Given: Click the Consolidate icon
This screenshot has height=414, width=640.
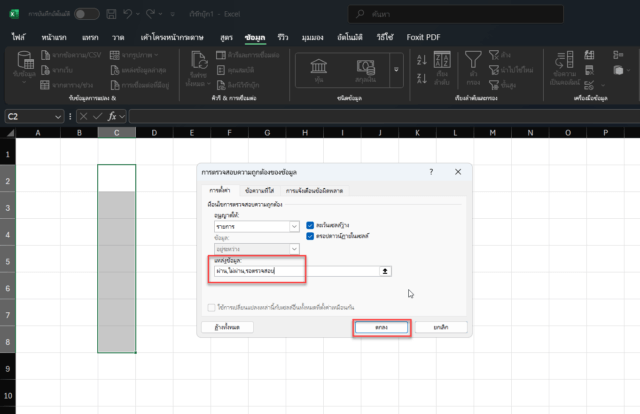Looking at the screenshot, I should [x=618, y=55].
